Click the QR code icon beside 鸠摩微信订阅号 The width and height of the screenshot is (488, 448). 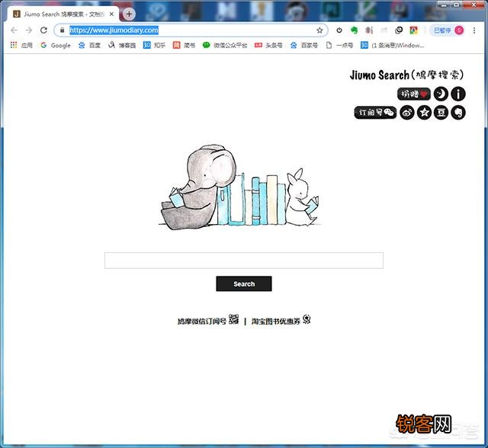[234, 319]
